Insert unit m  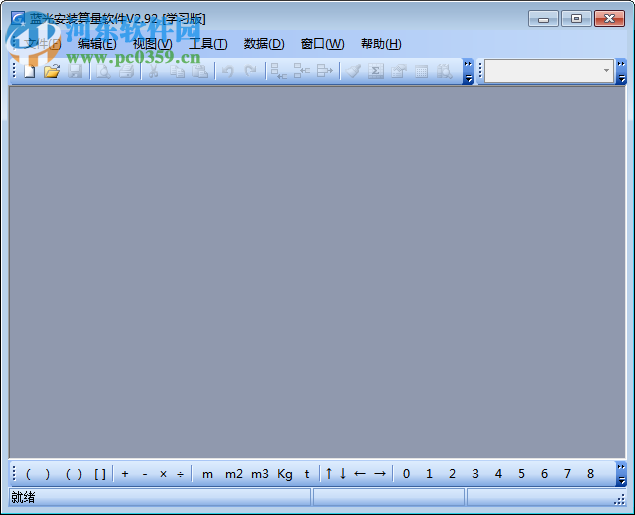coord(207,474)
